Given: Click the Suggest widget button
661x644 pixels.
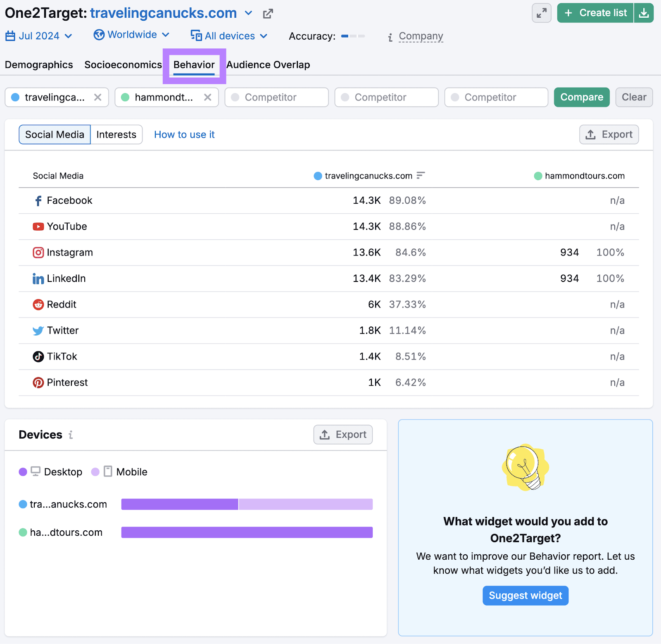Looking at the screenshot, I should pos(525,596).
